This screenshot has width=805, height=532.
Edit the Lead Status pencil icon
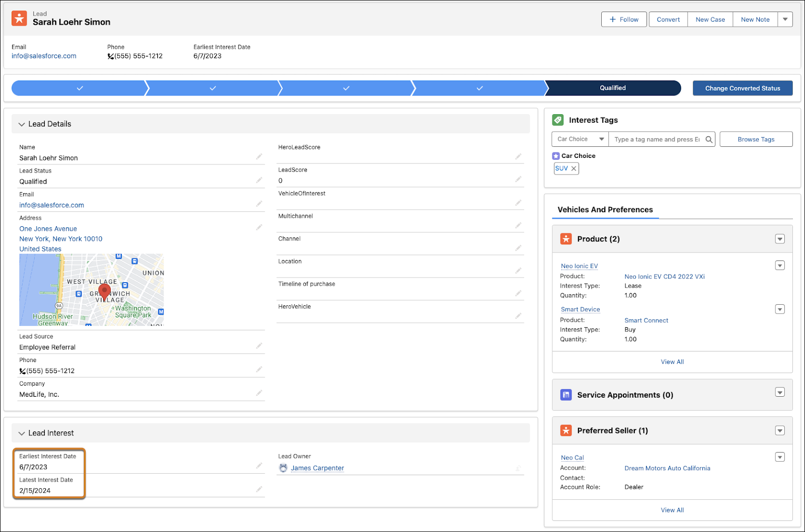click(259, 180)
